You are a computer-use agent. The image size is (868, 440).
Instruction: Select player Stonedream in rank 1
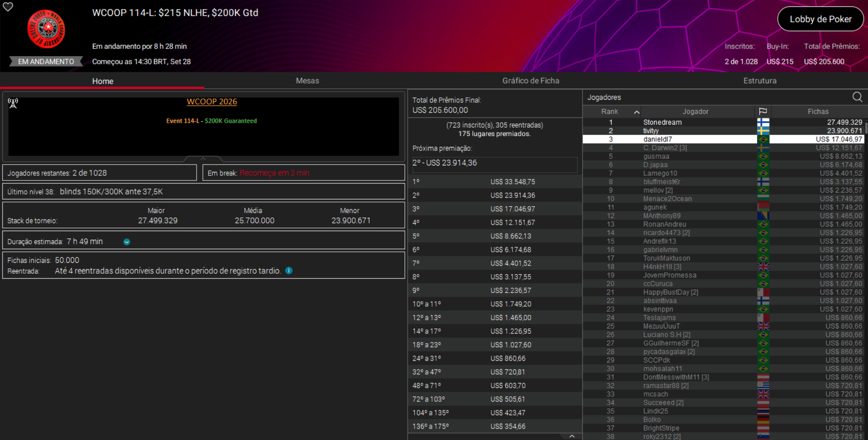(723, 122)
